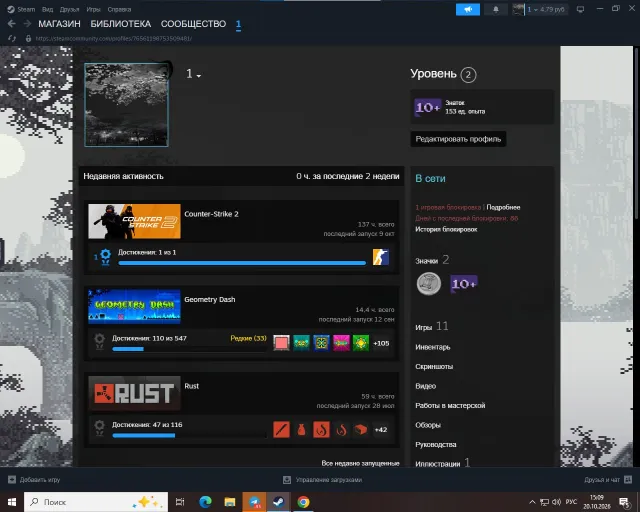Expand the account dropdown with the wallet balance
This screenshot has height=512, width=640.
coord(546,9)
